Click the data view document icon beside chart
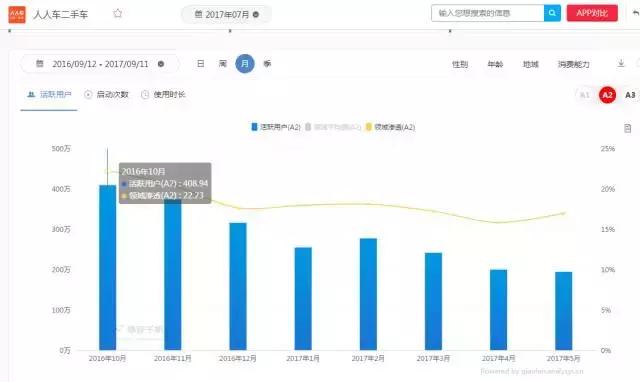Image resolution: width=640 pixels, height=382 pixels. click(627, 128)
